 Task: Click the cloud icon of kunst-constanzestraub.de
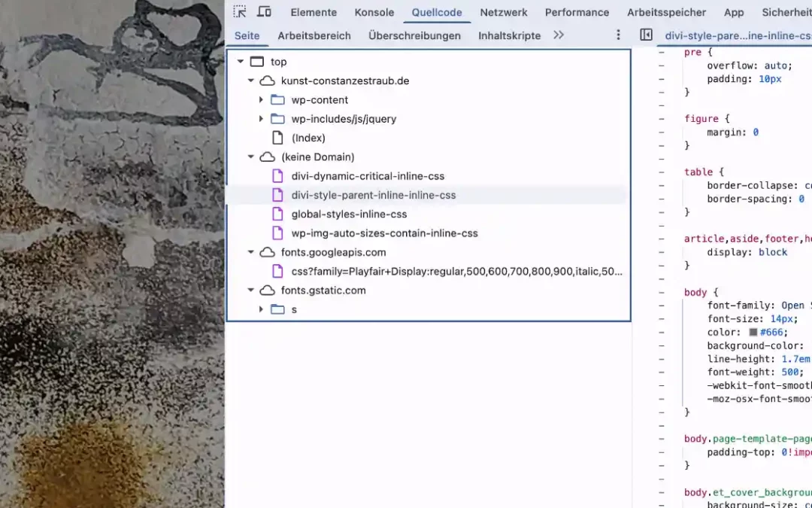click(267, 81)
